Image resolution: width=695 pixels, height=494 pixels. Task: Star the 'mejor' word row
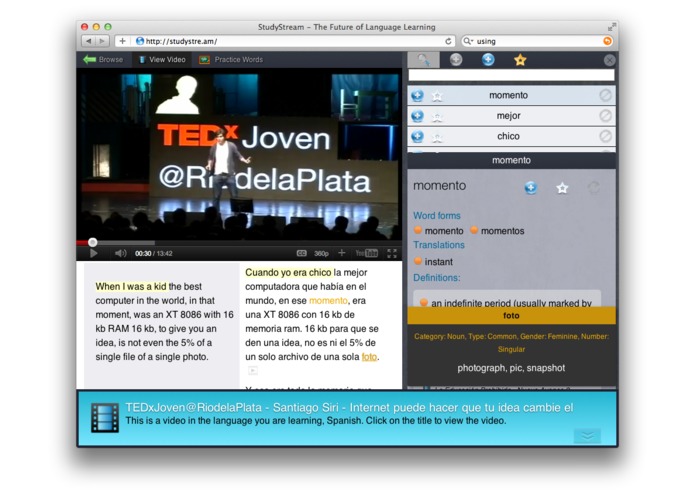point(437,117)
